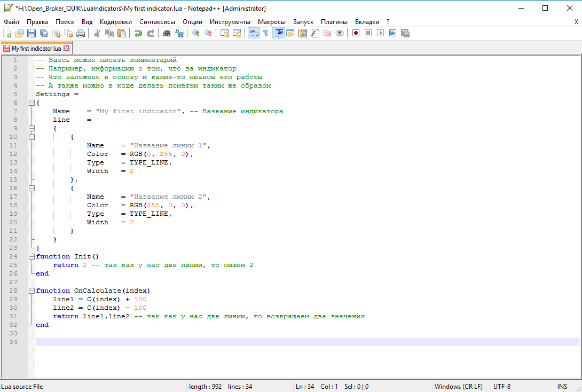
Task: Copy selection with the Copy icon
Action: [109, 34]
